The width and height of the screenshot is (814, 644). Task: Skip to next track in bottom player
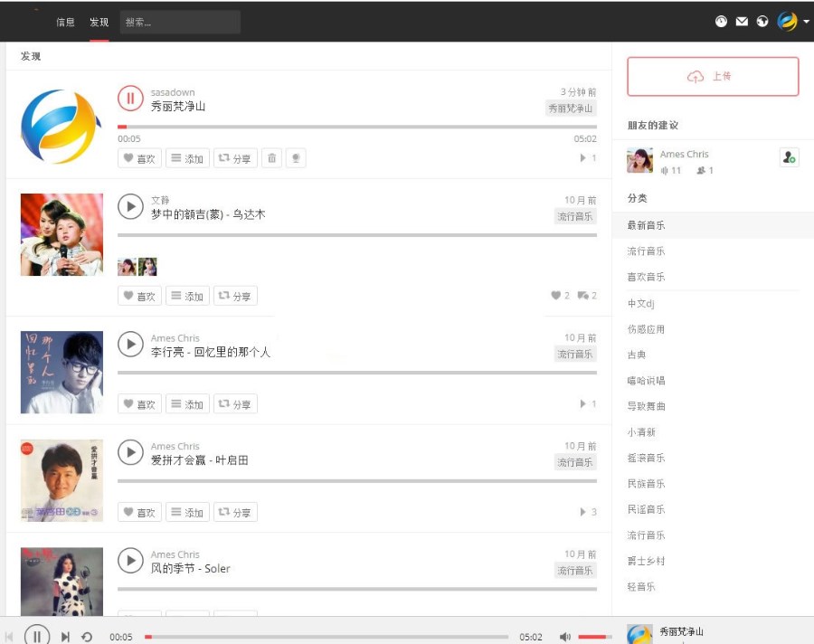[65, 636]
